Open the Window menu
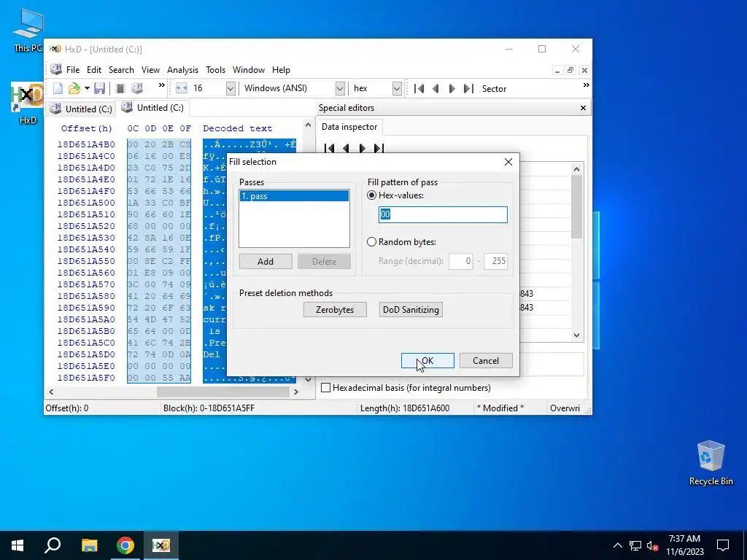The height and width of the screenshot is (560, 747). [248, 70]
